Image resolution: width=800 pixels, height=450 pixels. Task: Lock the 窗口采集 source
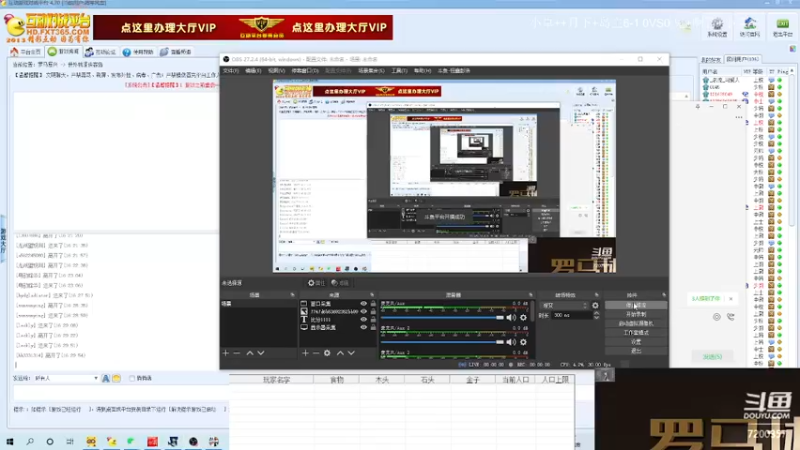[x=373, y=304]
